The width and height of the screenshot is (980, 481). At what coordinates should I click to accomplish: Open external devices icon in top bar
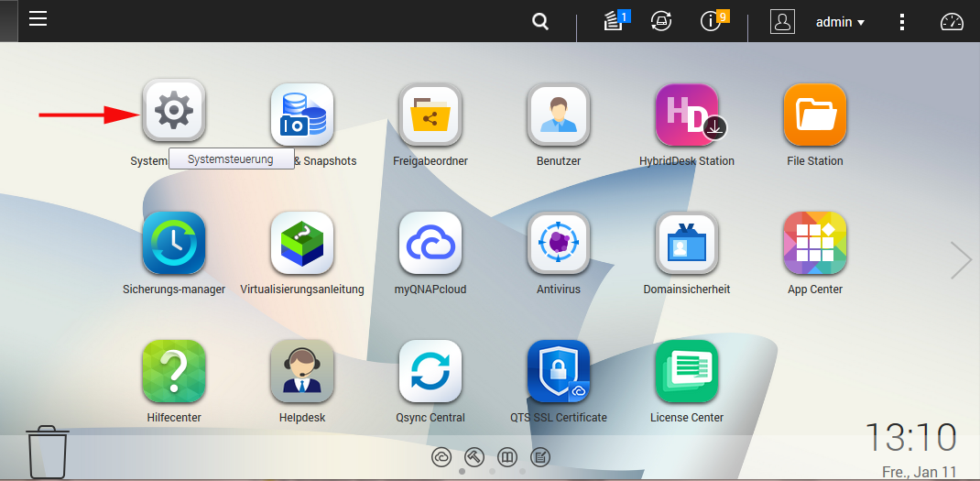point(660,21)
